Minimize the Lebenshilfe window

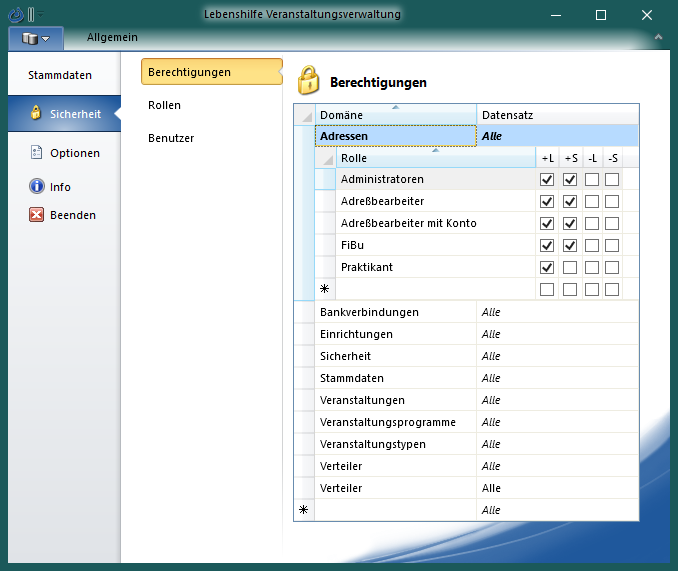click(556, 15)
